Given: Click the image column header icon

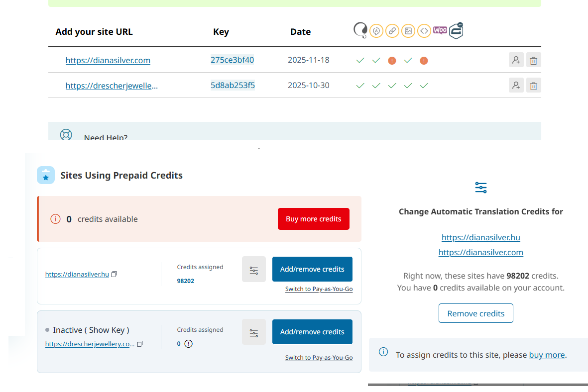Looking at the screenshot, I should [408, 31].
